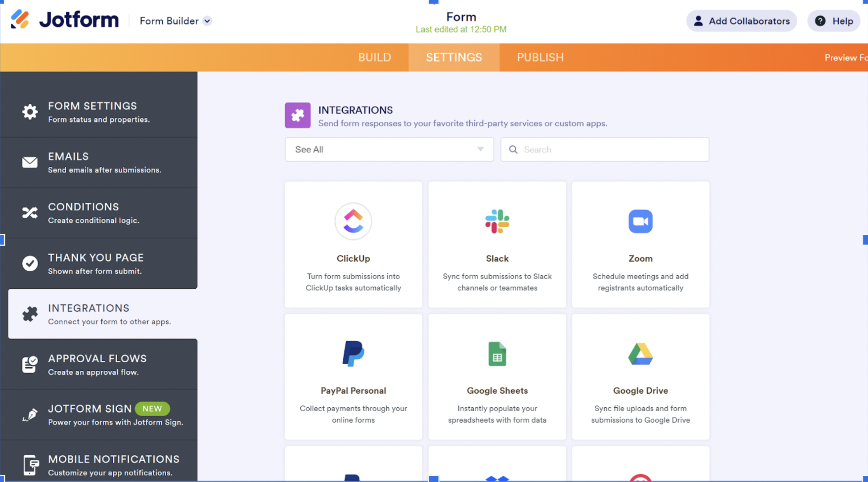Open the See All category dropdown
868x482 pixels.
click(389, 149)
